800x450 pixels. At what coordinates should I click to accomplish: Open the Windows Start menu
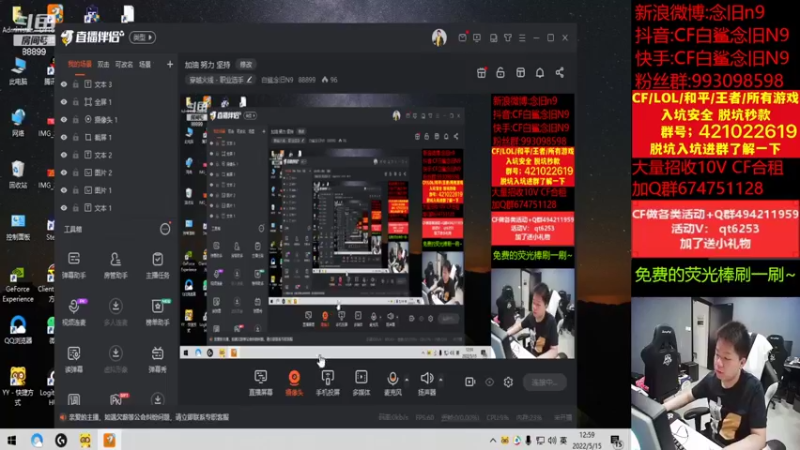pyautogui.click(x=11, y=440)
